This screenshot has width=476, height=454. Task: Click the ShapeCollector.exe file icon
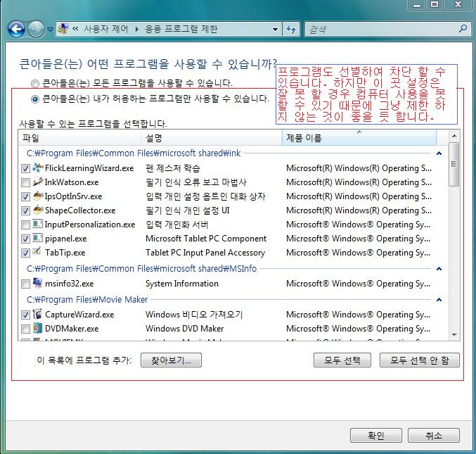point(38,210)
